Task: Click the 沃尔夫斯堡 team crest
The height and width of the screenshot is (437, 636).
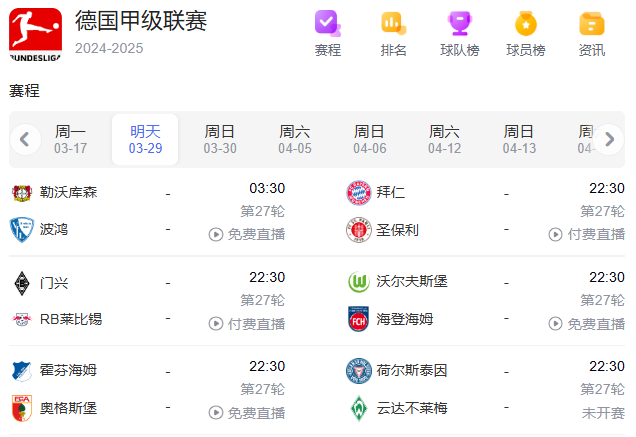Action: click(x=358, y=282)
